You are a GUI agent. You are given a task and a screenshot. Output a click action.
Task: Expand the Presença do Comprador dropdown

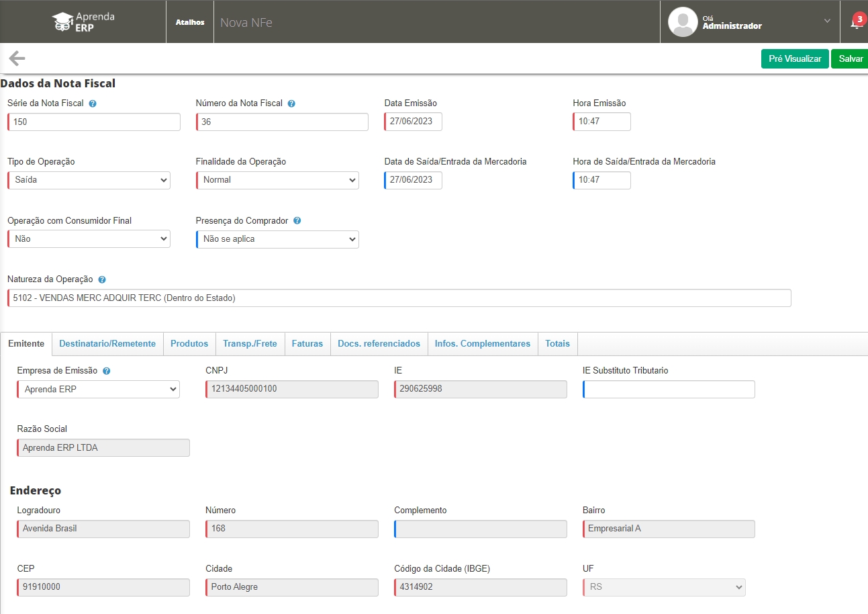click(278, 239)
